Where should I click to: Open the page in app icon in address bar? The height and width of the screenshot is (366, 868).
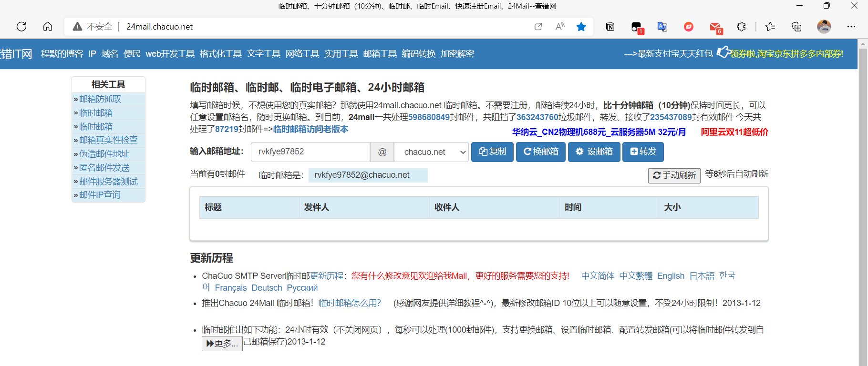pos(538,27)
